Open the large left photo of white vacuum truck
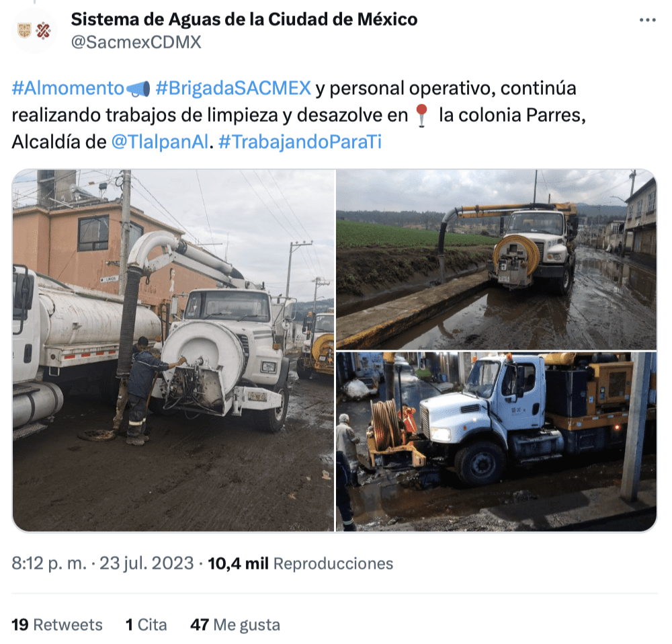The height and width of the screenshot is (644, 672). point(173,351)
